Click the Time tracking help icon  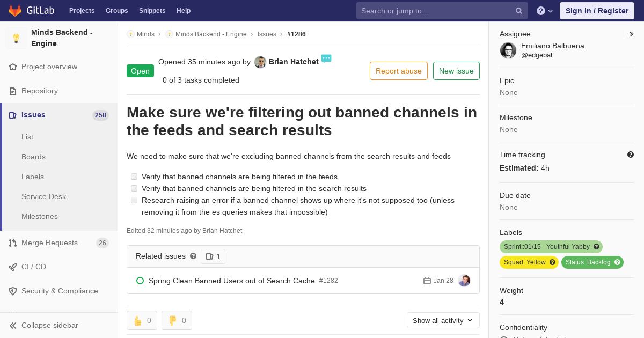tap(631, 155)
